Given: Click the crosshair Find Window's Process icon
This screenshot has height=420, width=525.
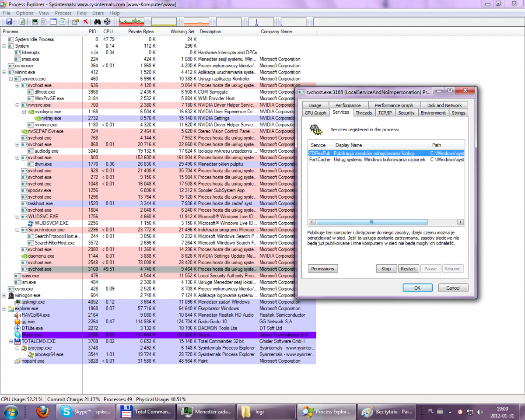Looking at the screenshot, I should pos(107,21).
